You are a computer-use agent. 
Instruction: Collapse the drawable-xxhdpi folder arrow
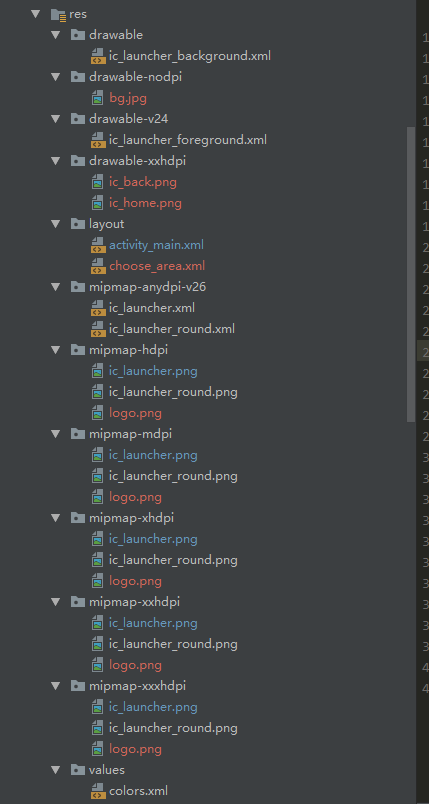(x=55, y=161)
